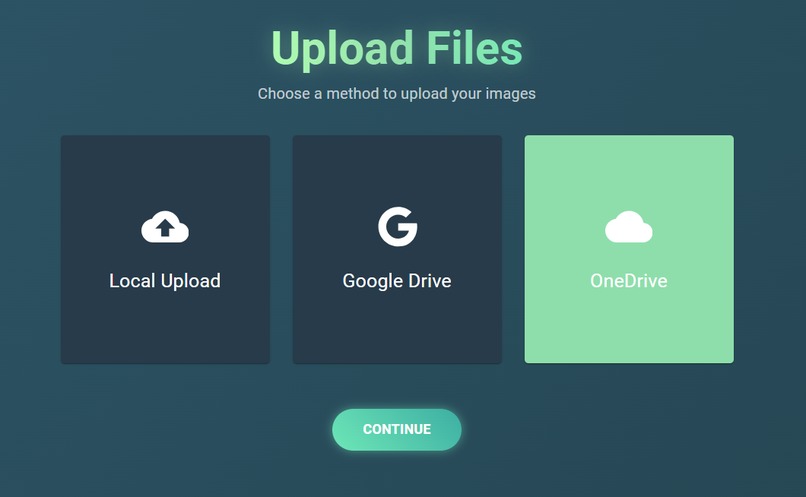Viewport: 806px width, 497px height.
Task: Pick the OneDrive label text
Action: (629, 281)
